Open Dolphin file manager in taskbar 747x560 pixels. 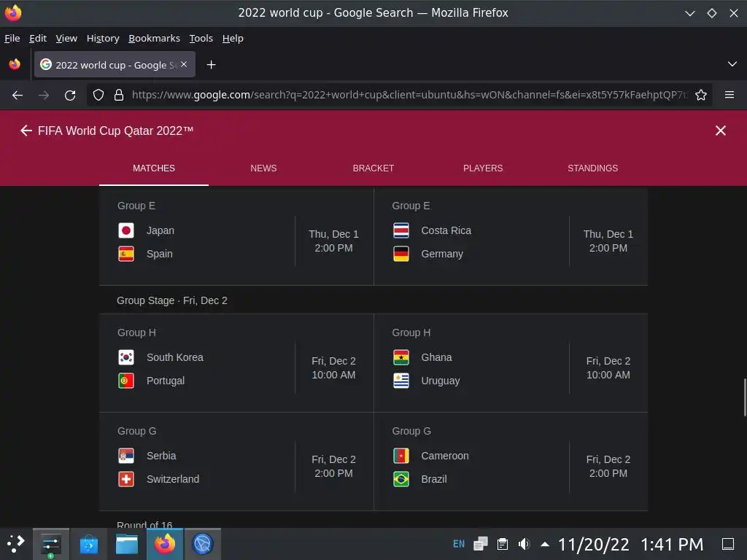127,544
